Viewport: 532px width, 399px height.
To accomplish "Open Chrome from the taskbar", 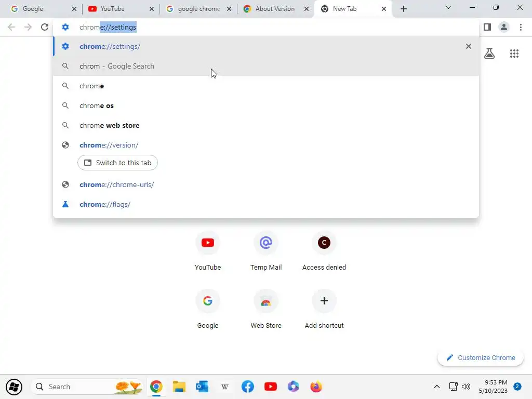I will (156, 387).
